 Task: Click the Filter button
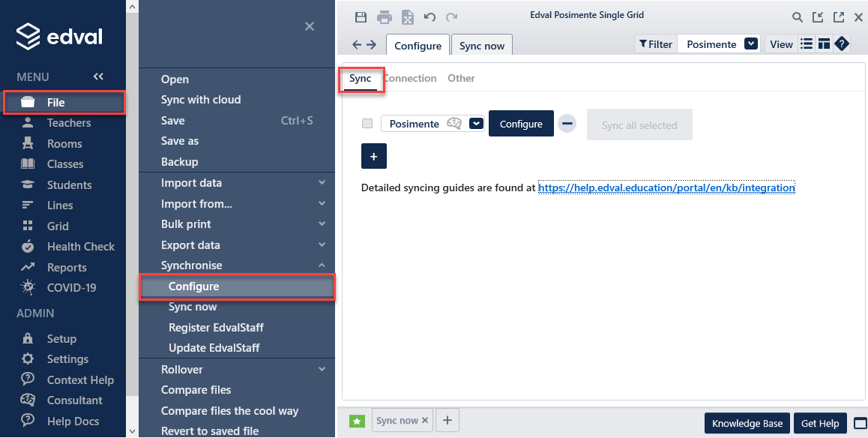click(x=655, y=43)
